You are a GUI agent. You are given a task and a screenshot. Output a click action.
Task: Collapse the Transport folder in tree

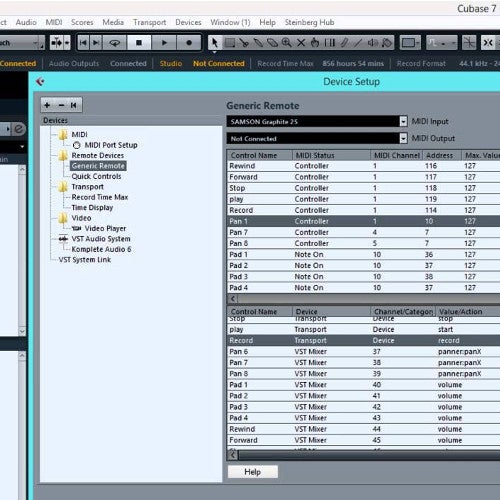coord(63,187)
